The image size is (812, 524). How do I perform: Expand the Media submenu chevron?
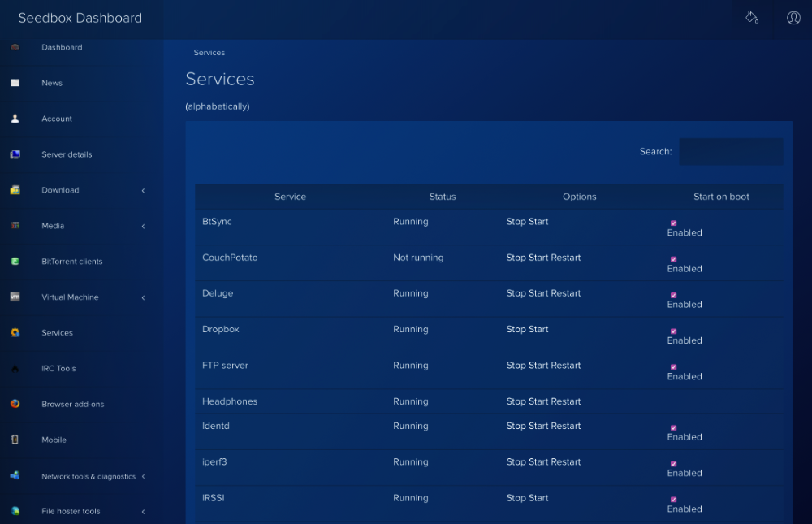[x=144, y=227]
